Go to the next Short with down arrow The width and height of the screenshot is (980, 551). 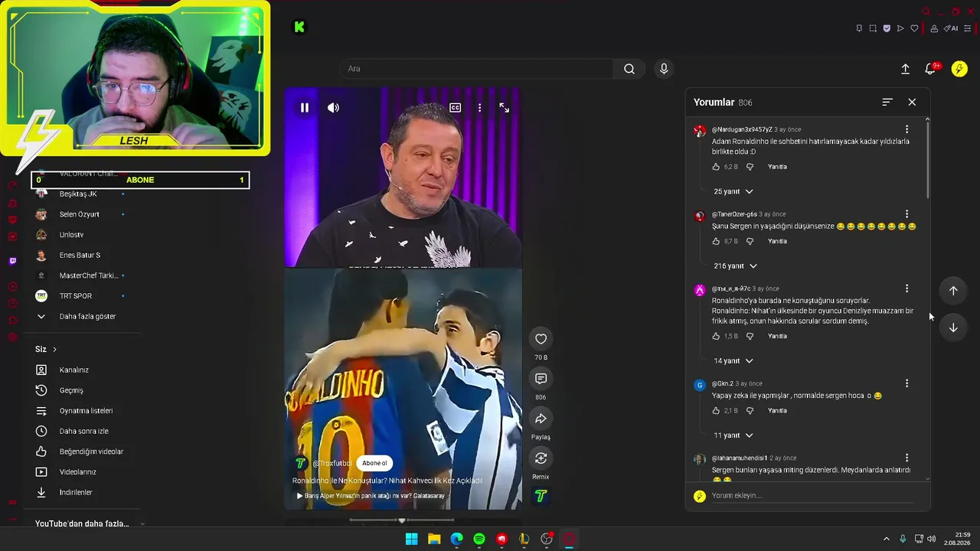[x=953, y=328]
